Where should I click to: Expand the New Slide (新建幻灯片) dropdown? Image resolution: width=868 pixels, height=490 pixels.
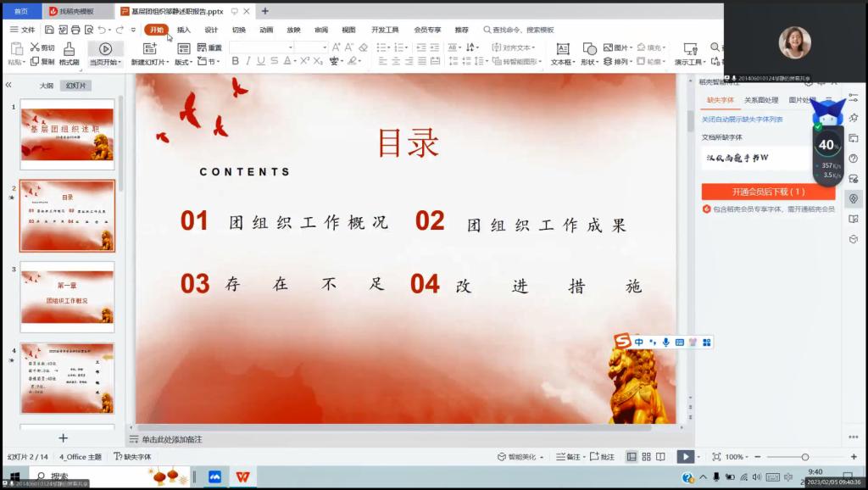click(x=150, y=62)
